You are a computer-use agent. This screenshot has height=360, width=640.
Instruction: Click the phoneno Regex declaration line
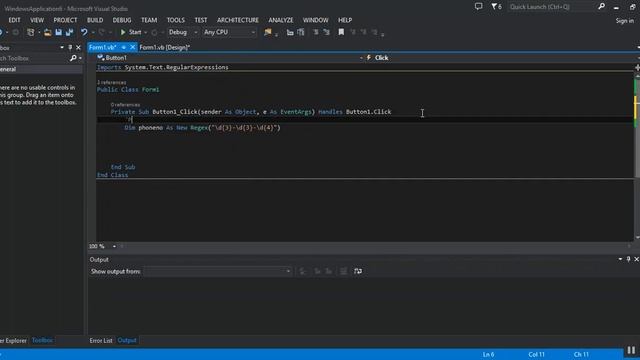[202, 128]
